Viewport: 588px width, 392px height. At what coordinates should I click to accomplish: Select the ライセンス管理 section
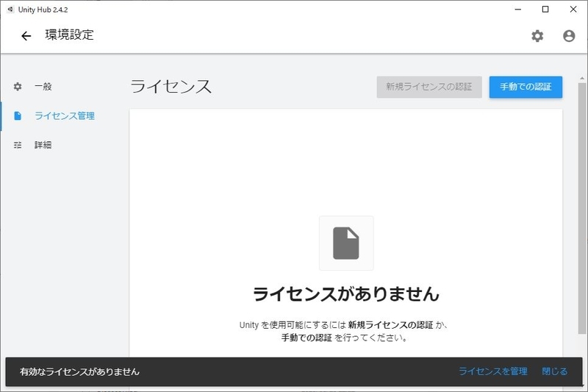[x=64, y=116]
